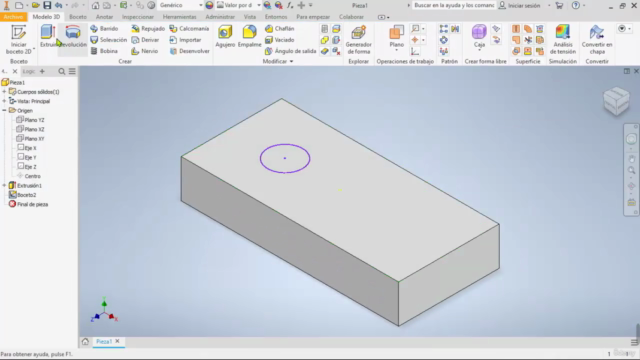Click the home icon beside Pieza1 tab
Viewport: 640px width, 360px height.
coord(85,342)
